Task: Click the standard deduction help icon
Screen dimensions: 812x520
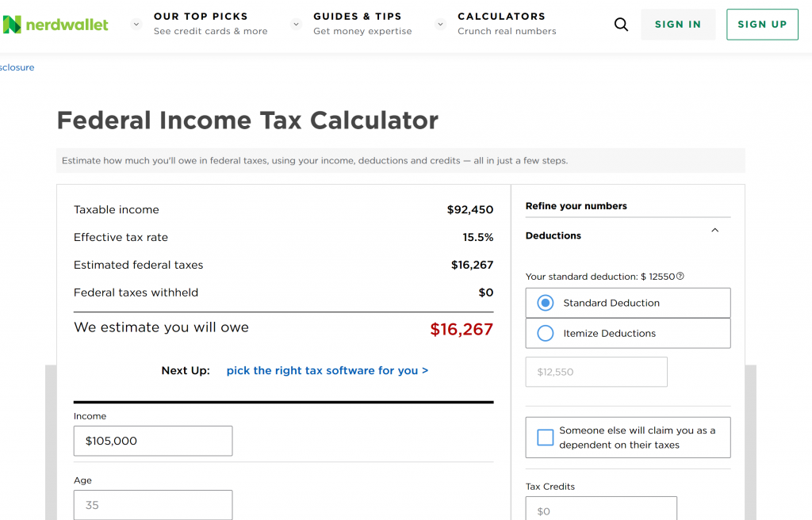Action: (x=680, y=277)
